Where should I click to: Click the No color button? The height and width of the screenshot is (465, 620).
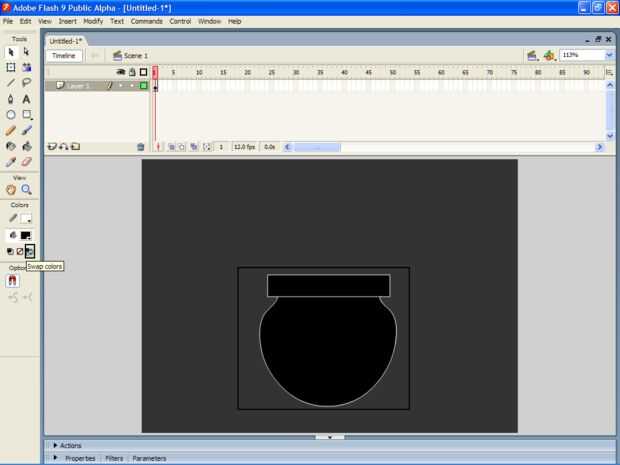20,251
